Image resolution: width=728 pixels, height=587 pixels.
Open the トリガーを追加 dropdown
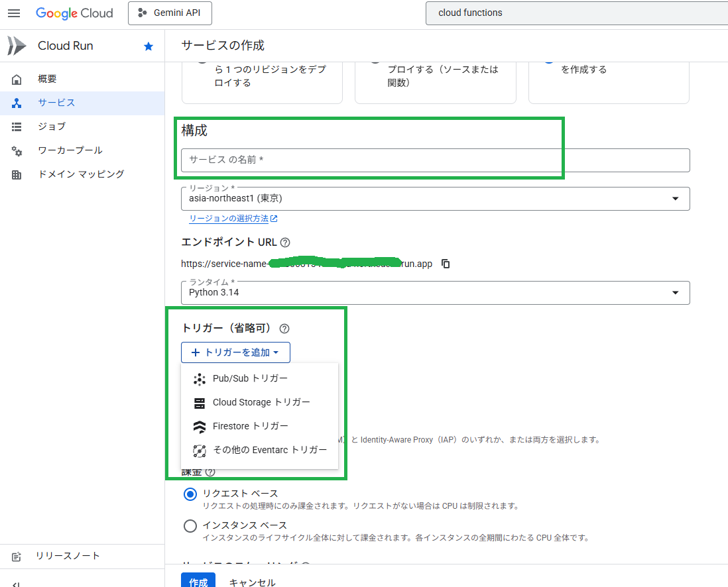(235, 352)
